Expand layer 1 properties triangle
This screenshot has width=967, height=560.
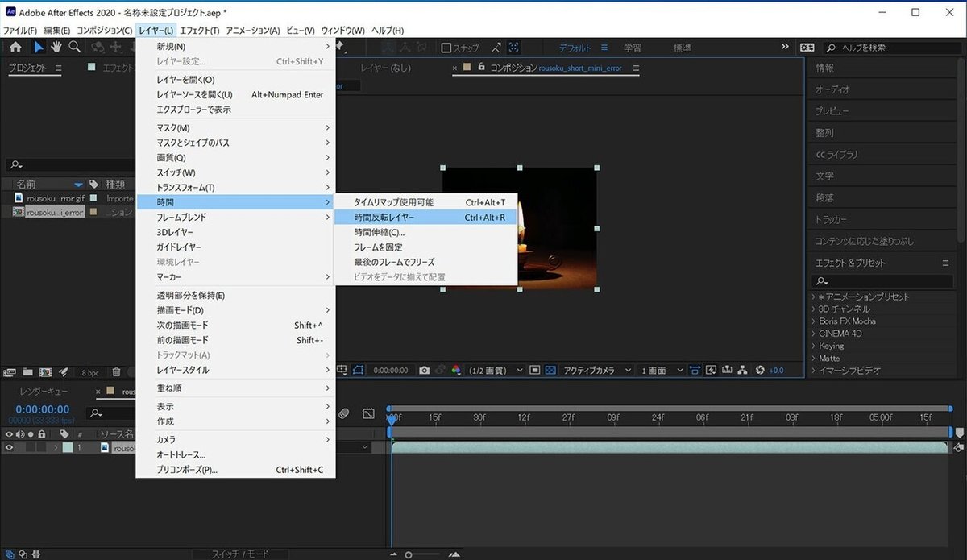click(x=56, y=448)
